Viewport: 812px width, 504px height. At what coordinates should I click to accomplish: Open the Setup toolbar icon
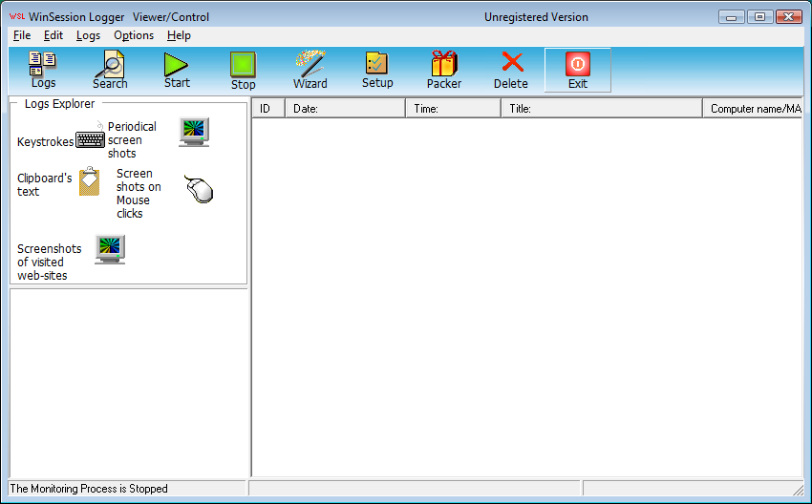(377, 64)
